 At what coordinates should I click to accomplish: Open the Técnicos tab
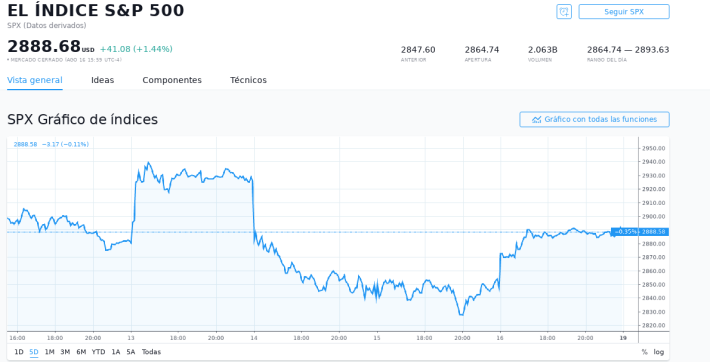248,80
